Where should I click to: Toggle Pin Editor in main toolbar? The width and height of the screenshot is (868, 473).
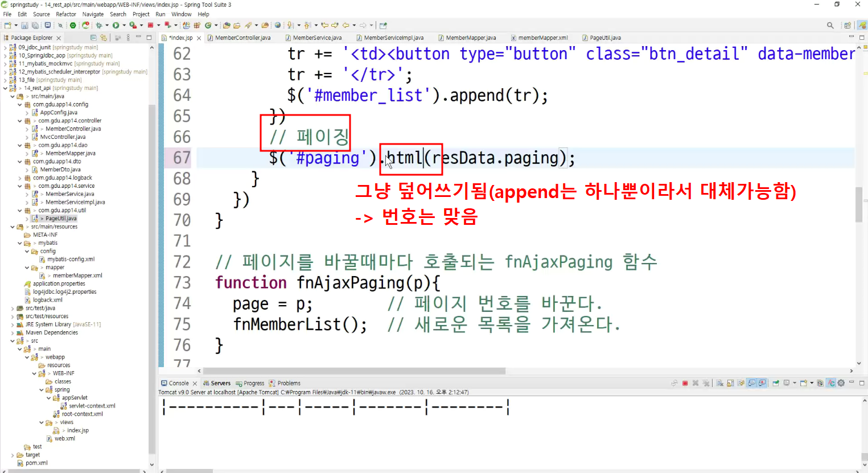coord(383,25)
